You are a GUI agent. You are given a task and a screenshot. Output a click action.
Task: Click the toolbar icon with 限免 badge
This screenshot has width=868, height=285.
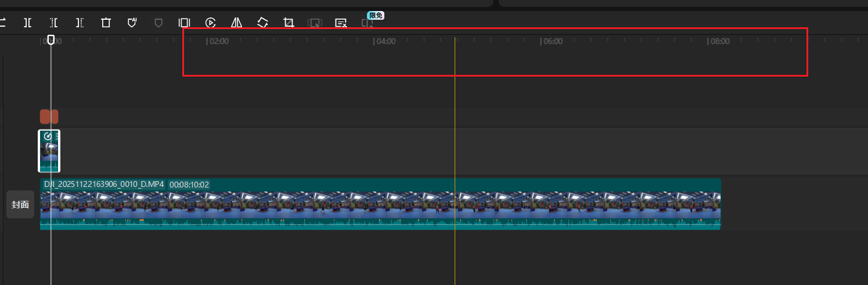click(x=367, y=23)
